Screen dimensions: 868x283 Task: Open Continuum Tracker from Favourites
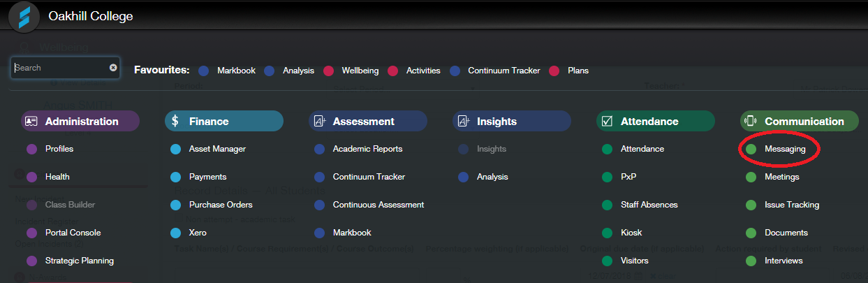(502, 71)
